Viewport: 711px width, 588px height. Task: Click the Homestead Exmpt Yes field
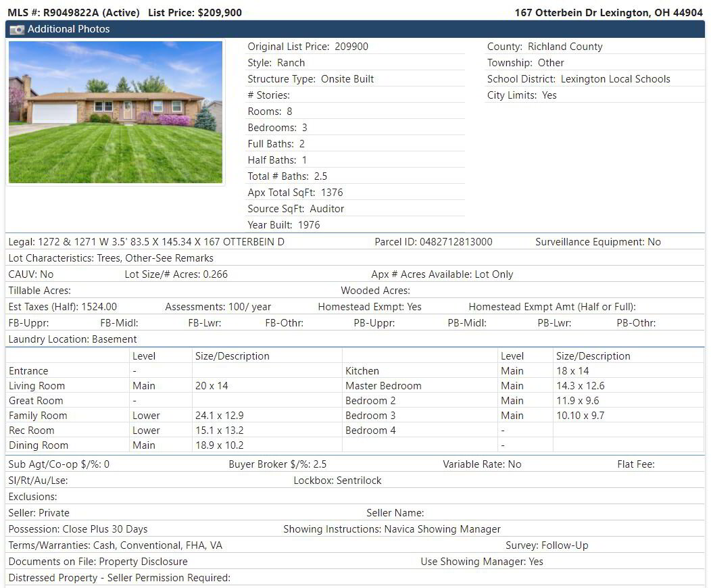(x=370, y=307)
